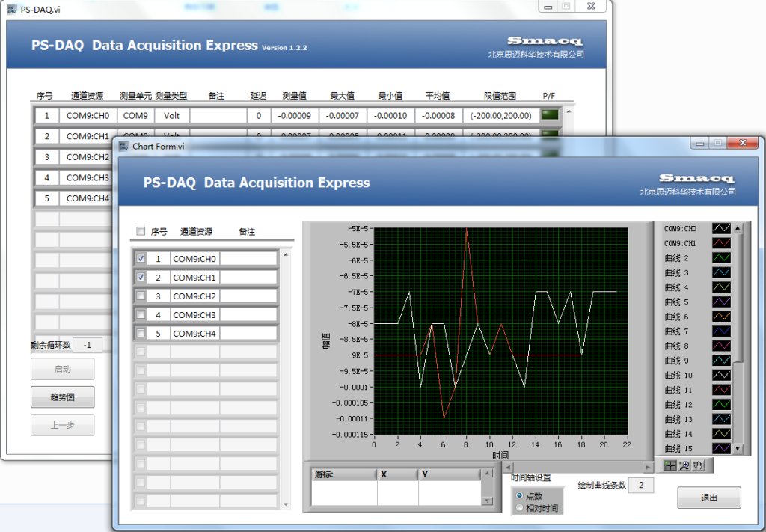
Task: Click the 趋势图 button in PS-DAQ window
Action: pos(63,397)
